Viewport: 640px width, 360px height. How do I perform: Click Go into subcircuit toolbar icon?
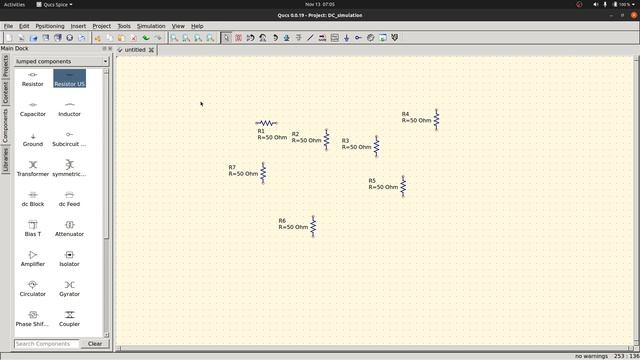coord(287,38)
